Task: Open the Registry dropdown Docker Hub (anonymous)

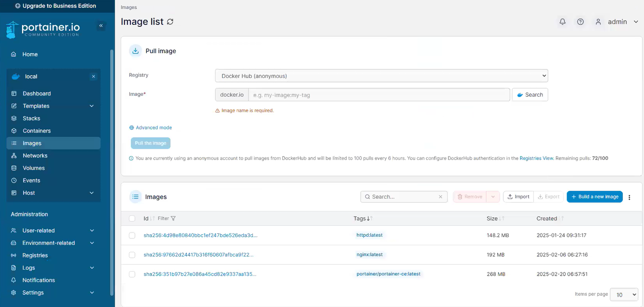Action: pos(381,76)
